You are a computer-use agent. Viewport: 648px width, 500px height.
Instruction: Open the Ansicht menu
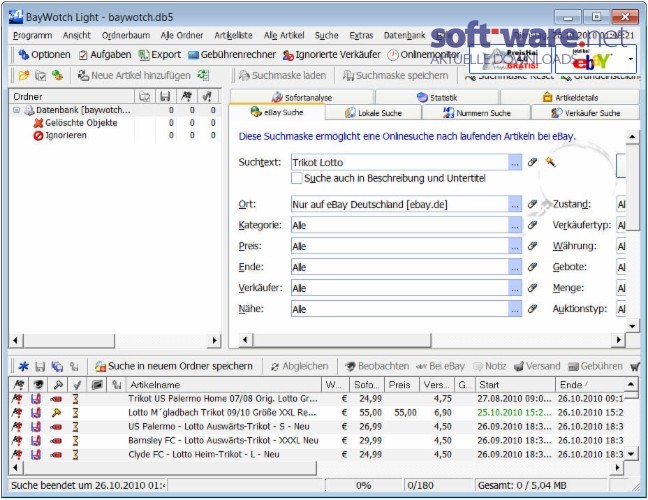point(77,36)
